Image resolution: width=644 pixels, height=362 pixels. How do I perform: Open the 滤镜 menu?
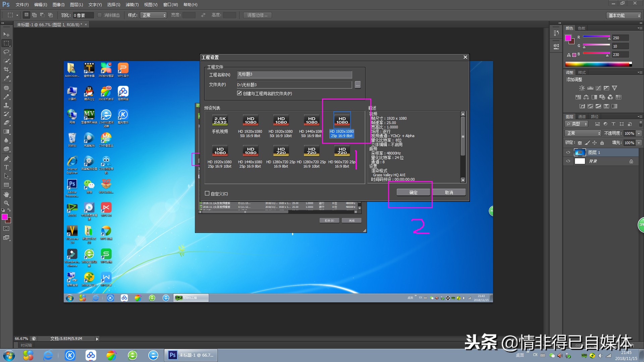pyautogui.click(x=132, y=4)
